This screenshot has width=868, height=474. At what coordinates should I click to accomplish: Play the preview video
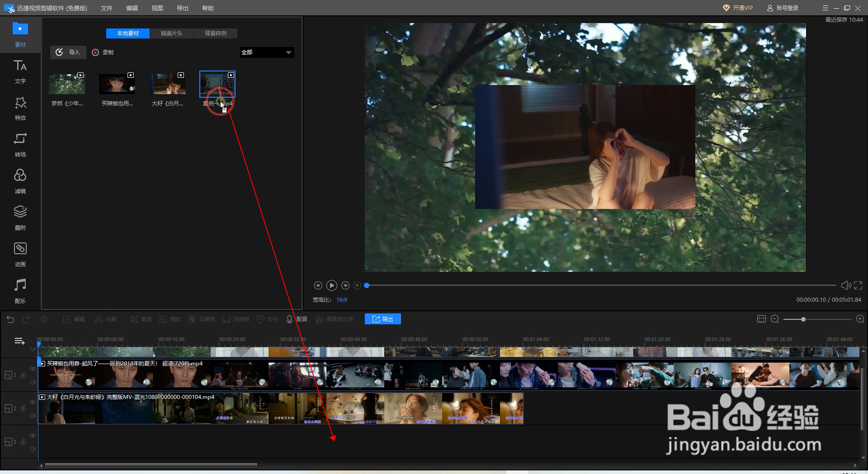[332, 285]
